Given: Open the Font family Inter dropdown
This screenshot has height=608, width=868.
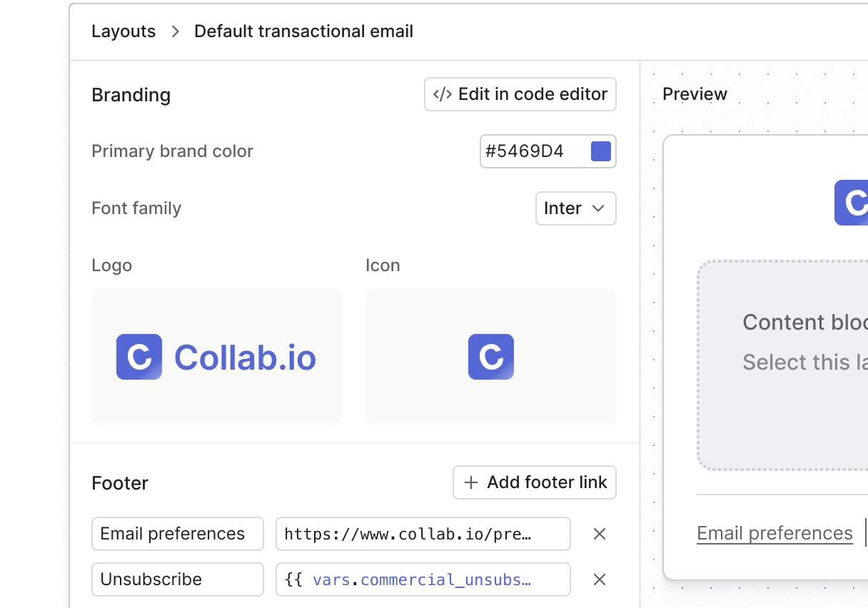Looking at the screenshot, I should click(x=575, y=208).
